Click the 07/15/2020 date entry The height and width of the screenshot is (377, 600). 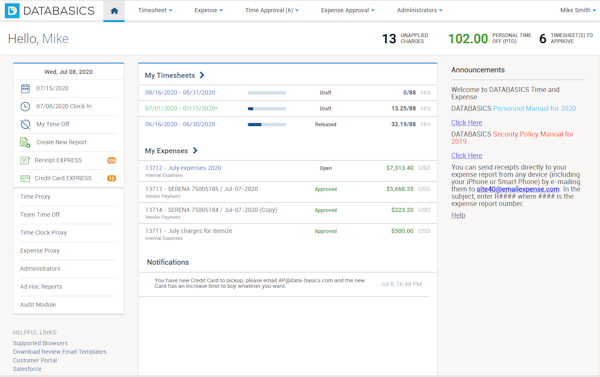pyautogui.click(x=52, y=88)
